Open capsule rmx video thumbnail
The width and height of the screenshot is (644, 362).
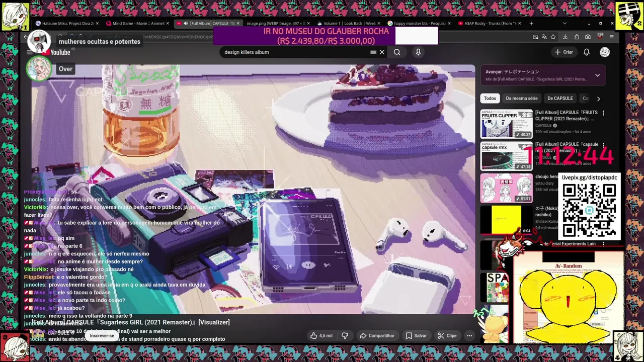pyautogui.click(x=506, y=156)
